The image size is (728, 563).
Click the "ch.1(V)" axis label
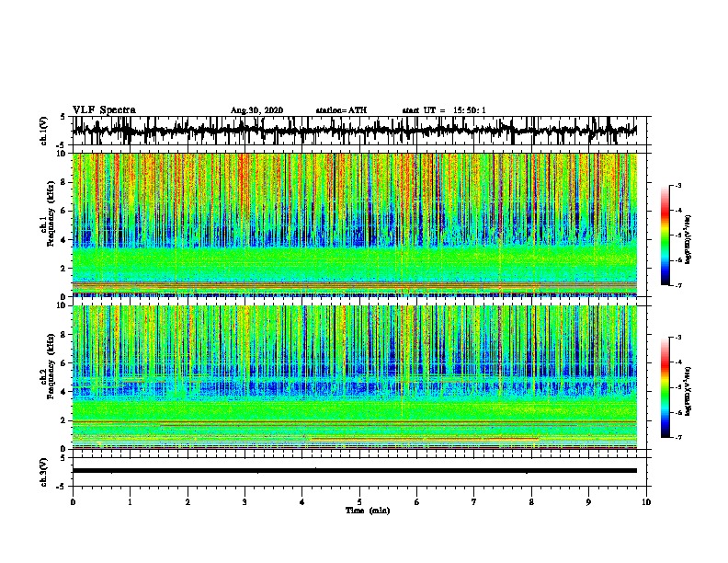tap(43, 131)
